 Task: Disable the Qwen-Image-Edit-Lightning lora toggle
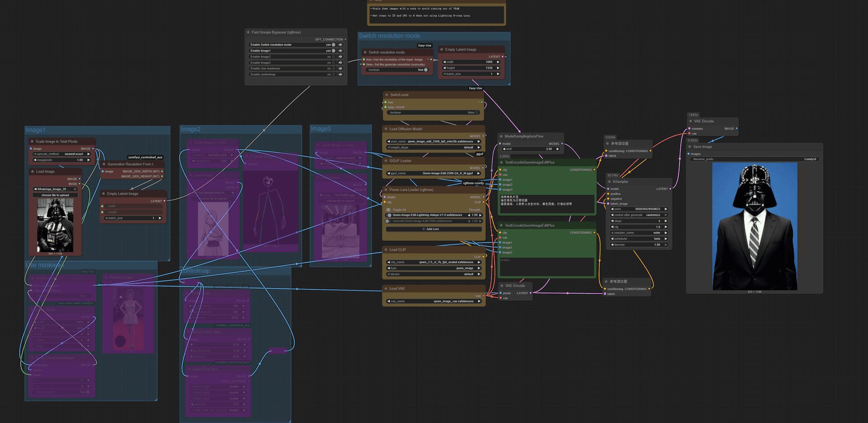pyautogui.click(x=389, y=215)
